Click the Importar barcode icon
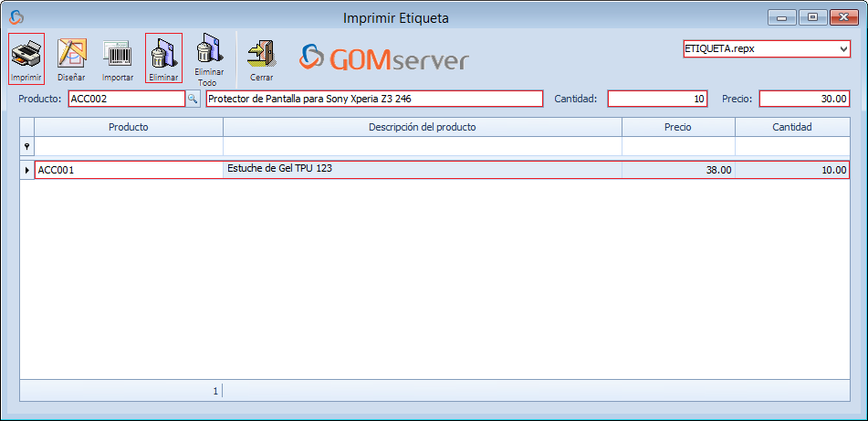Screen dimensions: 868x421 click(x=118, y=58)
